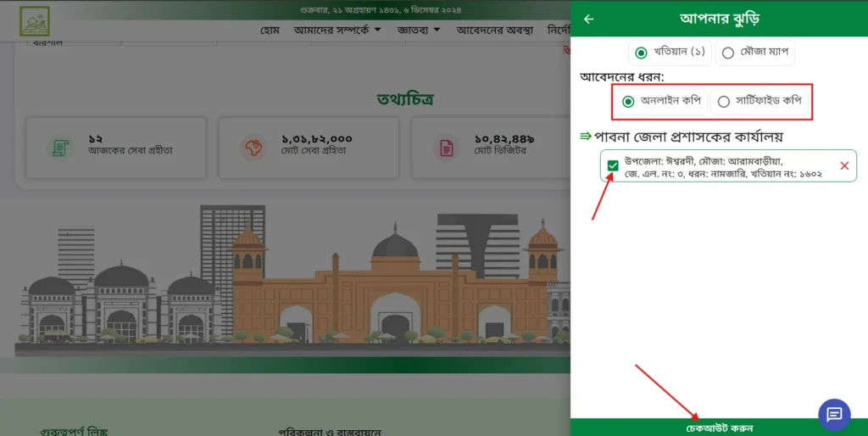
Task: Choose অনলাইন কপি application type
Action: [628, 102]
